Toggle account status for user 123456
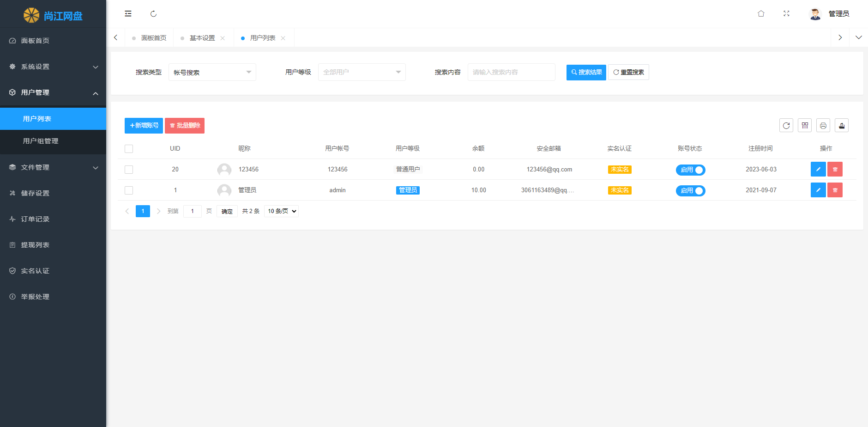This screenshot has height=427, width=868. [690, 170]
